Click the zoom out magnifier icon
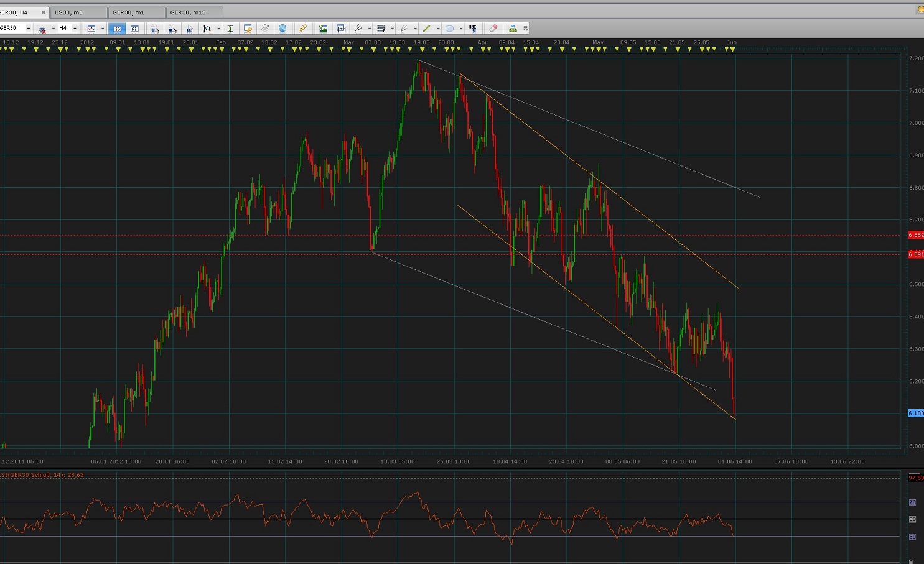Viewport: 924px width, 564px height. (172, 29)
